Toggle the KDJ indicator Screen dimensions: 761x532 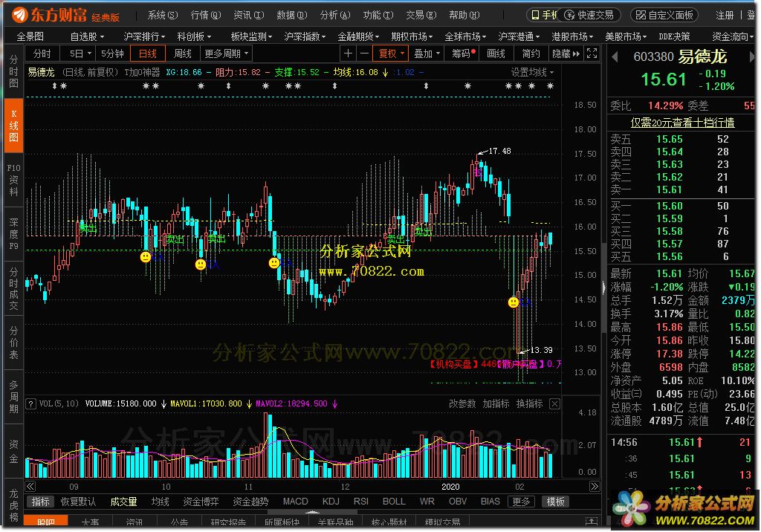click(331, 502)
